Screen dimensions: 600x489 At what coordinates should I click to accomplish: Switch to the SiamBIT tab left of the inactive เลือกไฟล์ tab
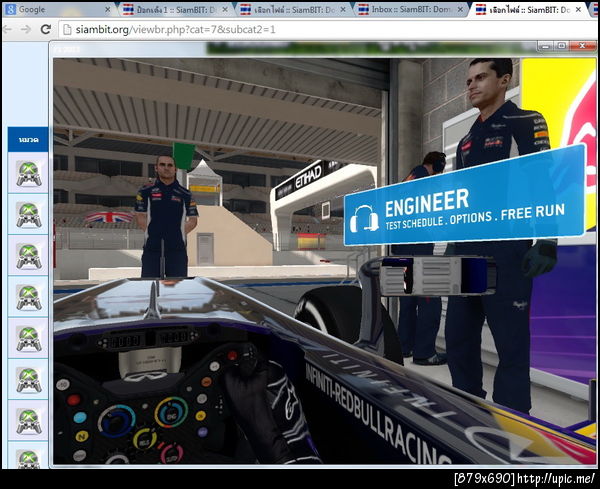pos(175,9)
